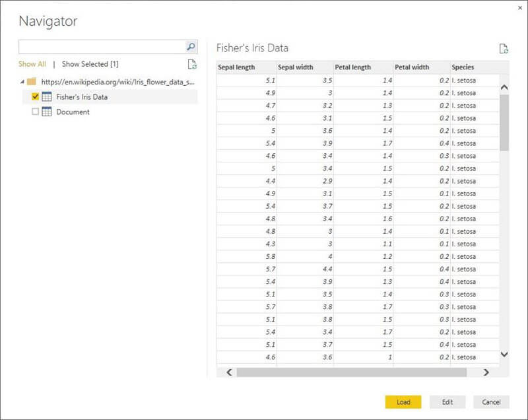
Task: Click the Sepal width column header
Action: coord(305,67)
